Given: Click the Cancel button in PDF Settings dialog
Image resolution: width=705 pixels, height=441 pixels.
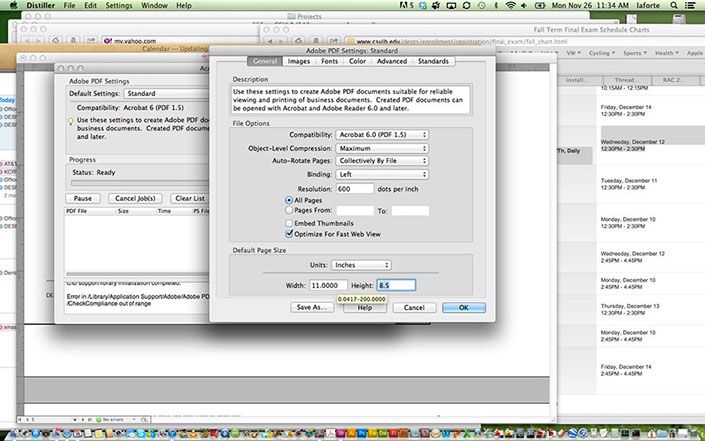Looking at the screenshot, I should click(x=414, y=307).
